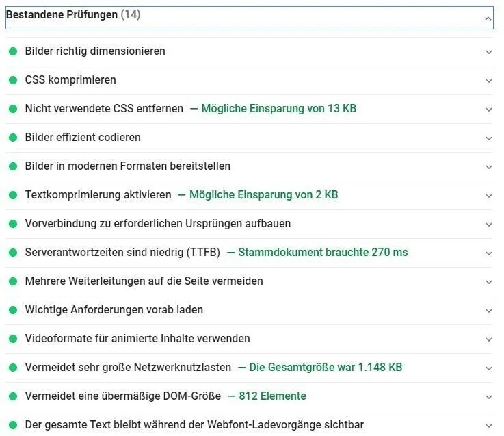The width and height of the screenshot is (504, 436).
Task: Open audit 'Der gesamte Text bleibt während der Webfont-Ladevorgänge sichtbar'
Action: [194, 425]
